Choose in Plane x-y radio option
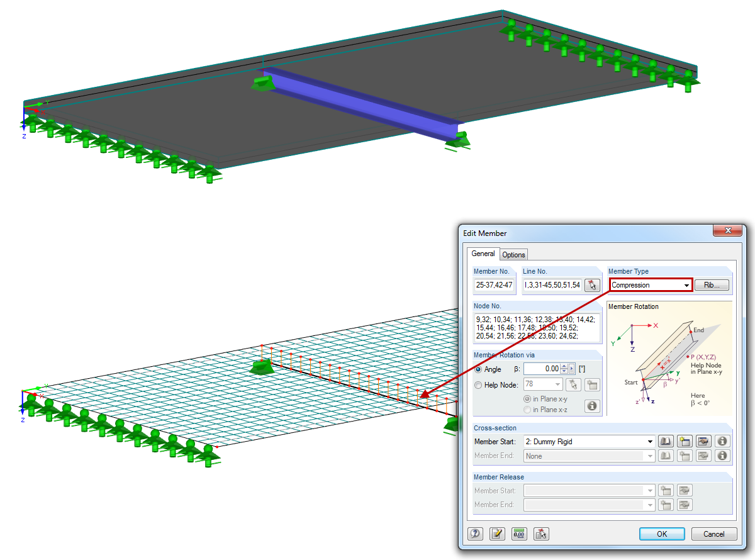 click(x=527, y=400)
